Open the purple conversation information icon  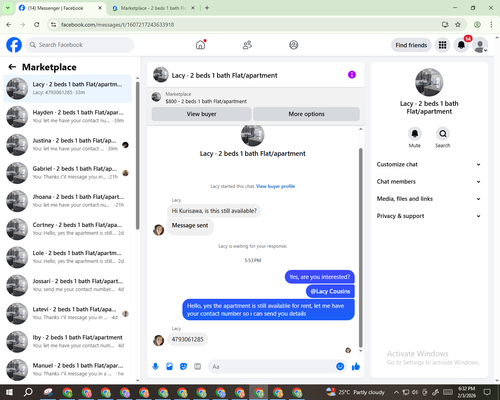[352, 75]
